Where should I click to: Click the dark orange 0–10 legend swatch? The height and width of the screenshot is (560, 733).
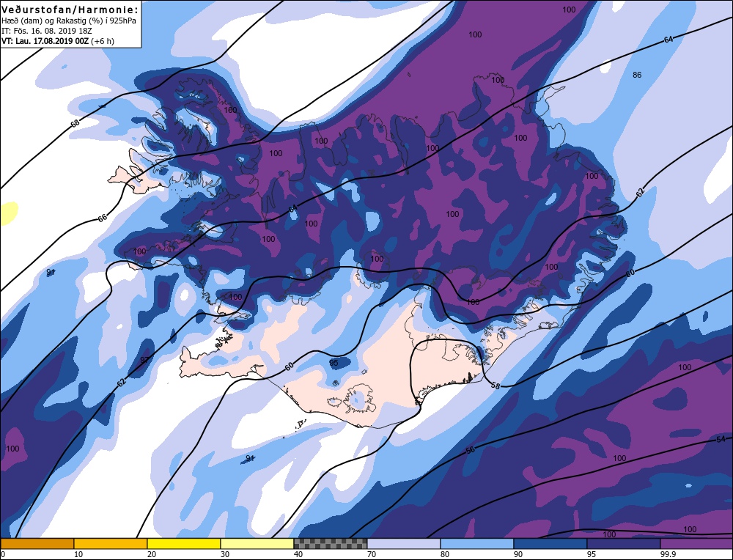[x=37, y=543]
